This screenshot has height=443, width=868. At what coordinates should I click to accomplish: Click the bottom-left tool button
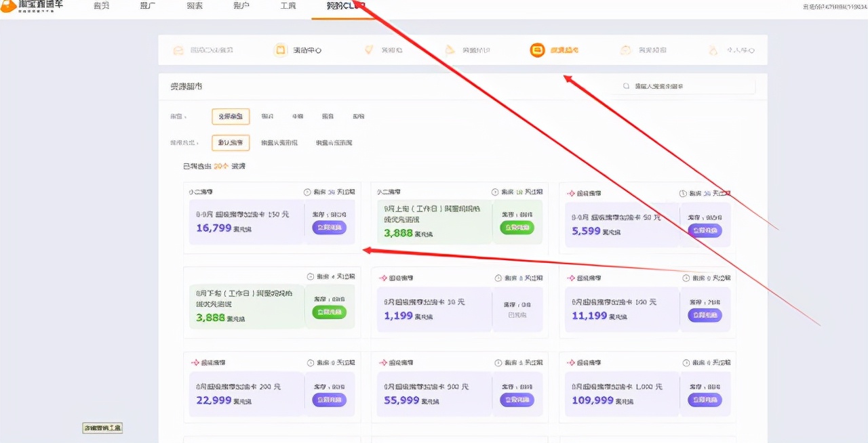click(102, 427)
